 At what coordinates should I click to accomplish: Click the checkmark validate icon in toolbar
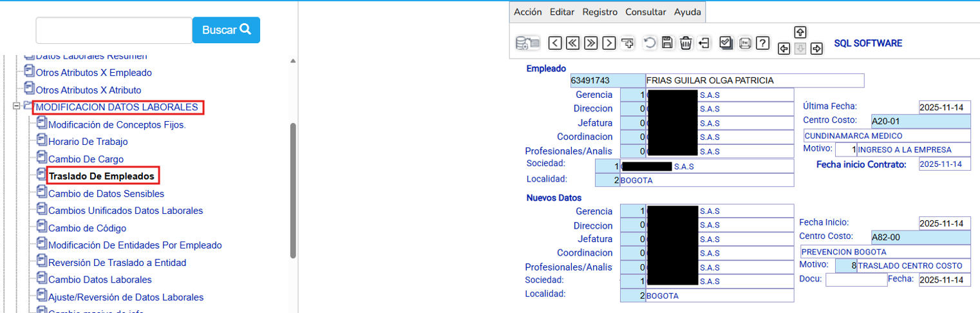point(726,43)
